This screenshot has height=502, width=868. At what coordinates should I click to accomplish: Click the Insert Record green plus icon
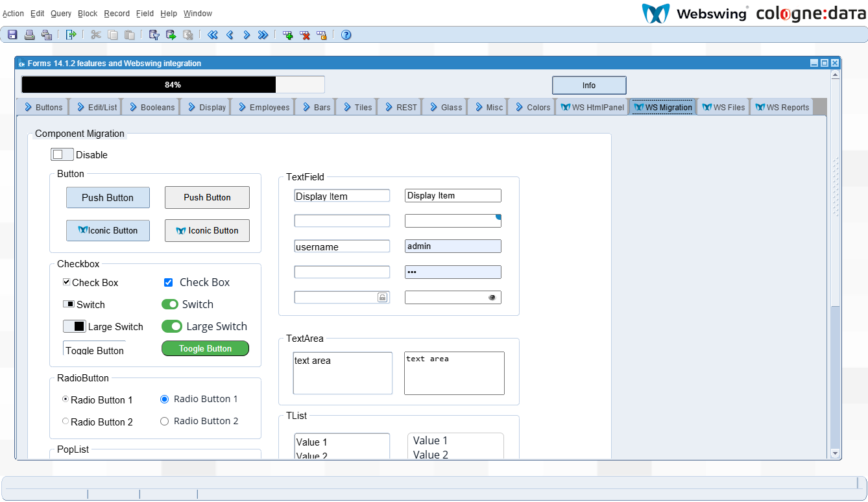(x=287, y=35)
